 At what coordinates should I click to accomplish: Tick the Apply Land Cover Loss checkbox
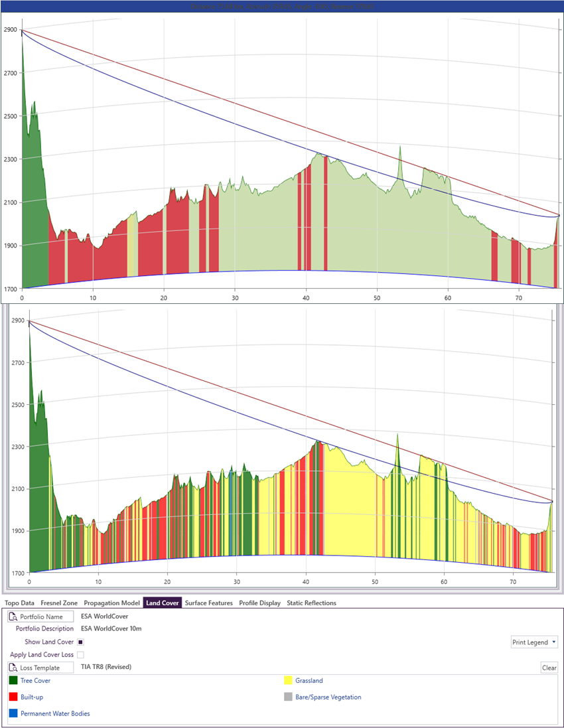[80, 654]
